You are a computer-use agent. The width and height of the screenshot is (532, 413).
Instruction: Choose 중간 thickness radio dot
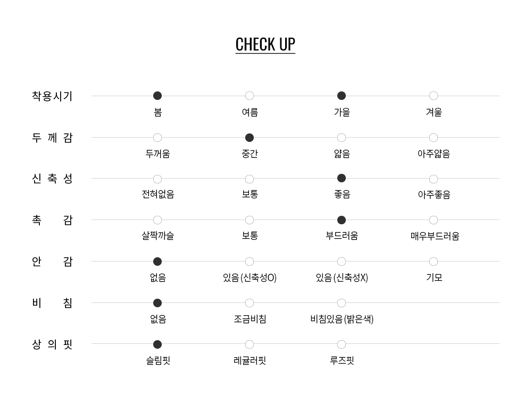(x=250, y=138)
